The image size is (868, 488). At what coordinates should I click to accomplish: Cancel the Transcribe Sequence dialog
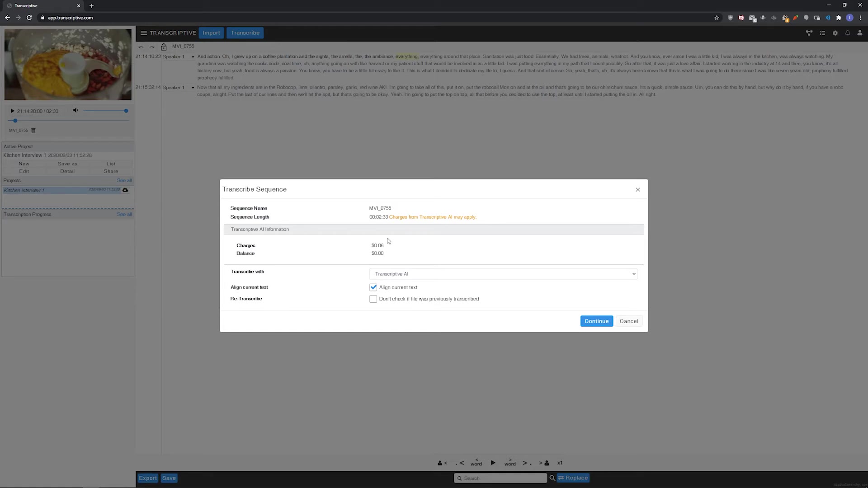pos(629,321)
